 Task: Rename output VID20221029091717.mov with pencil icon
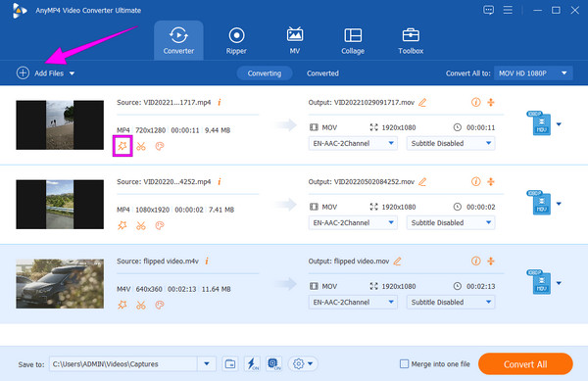[x=422, y=102]
